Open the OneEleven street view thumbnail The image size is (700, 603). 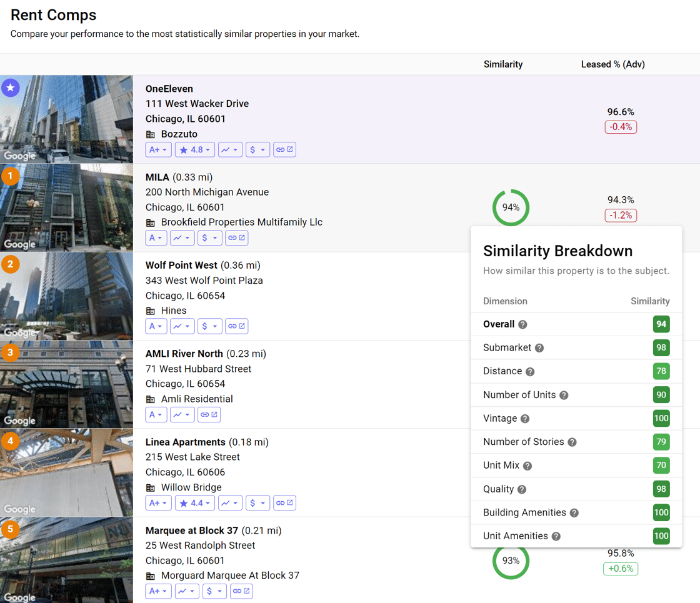click(x=66, y=119)
